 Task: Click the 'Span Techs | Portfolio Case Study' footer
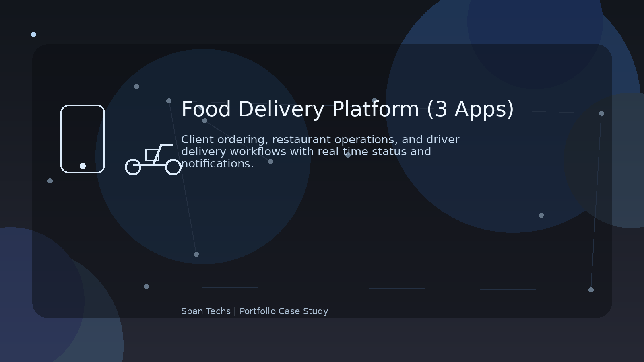click(x=254, y=311)
